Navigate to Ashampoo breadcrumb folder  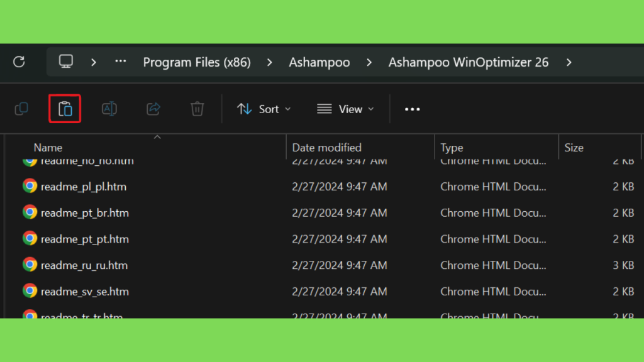pos(319,62)
